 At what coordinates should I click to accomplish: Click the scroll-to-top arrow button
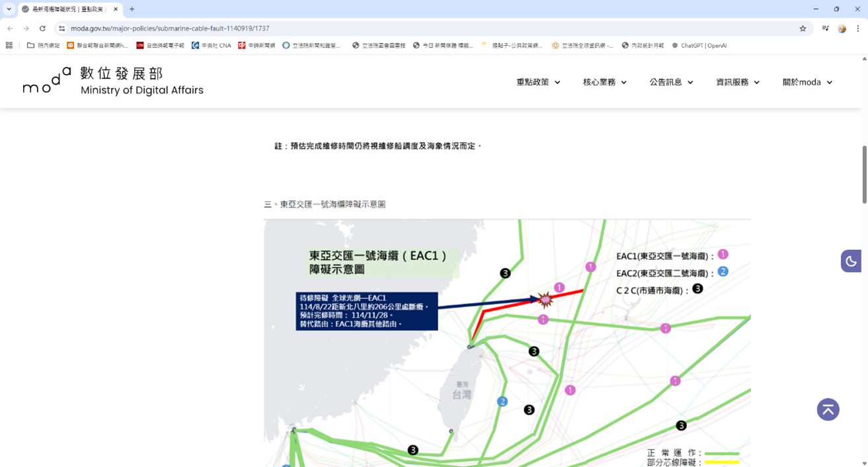point(828,409)
